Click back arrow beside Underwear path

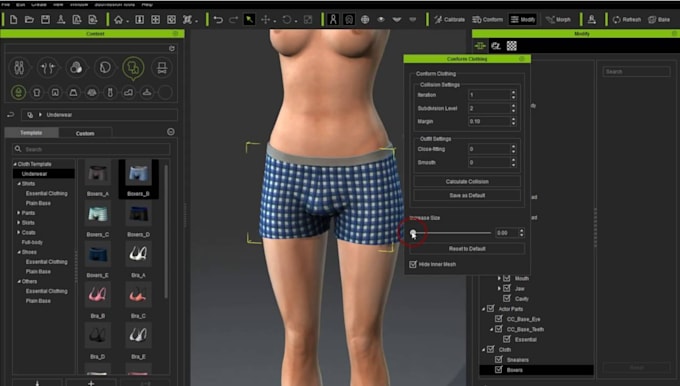click(10, 115)
